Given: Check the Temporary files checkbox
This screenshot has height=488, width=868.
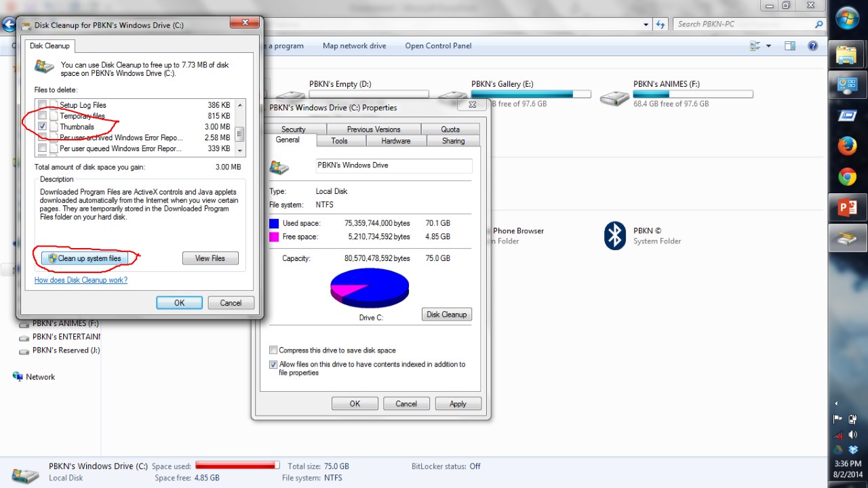Looking at the screenshot, I should click(43, 116).
